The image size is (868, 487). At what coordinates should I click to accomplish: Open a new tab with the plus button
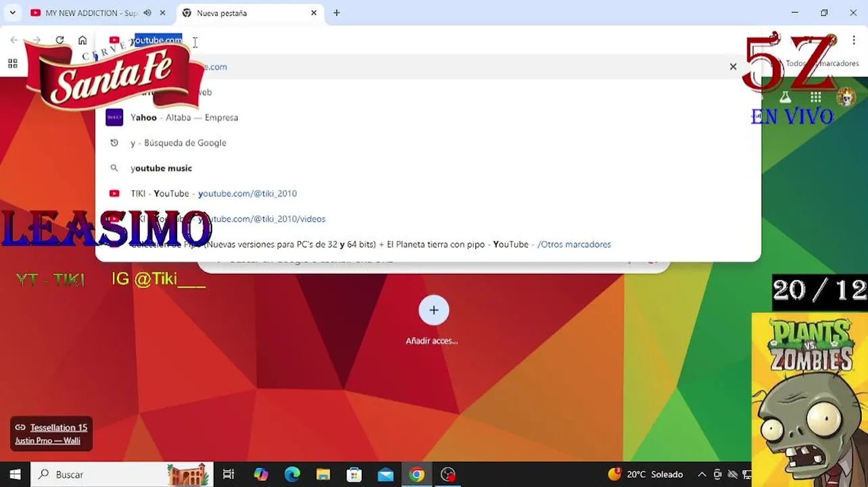337,13
